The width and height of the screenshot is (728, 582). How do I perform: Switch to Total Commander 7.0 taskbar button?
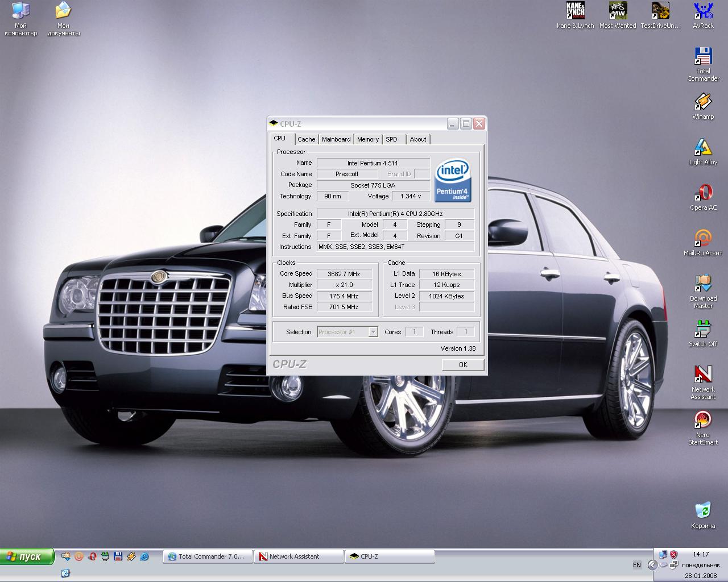tap(208, 556)
